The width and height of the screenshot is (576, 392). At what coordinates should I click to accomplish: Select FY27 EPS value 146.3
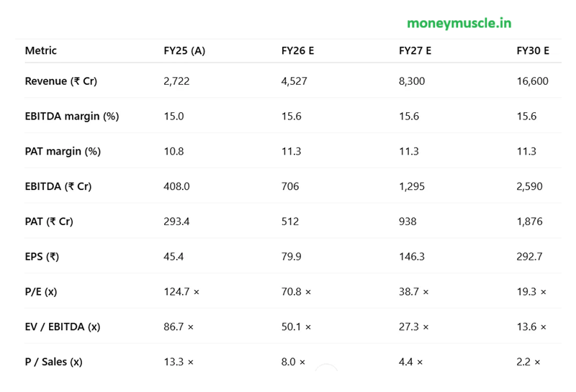[x=412, y=257]
